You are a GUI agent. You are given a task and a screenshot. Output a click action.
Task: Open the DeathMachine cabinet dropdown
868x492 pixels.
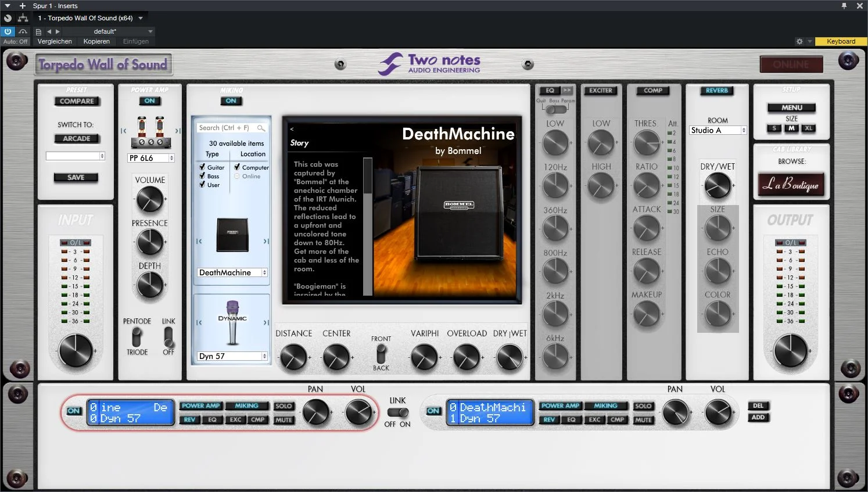232,272
